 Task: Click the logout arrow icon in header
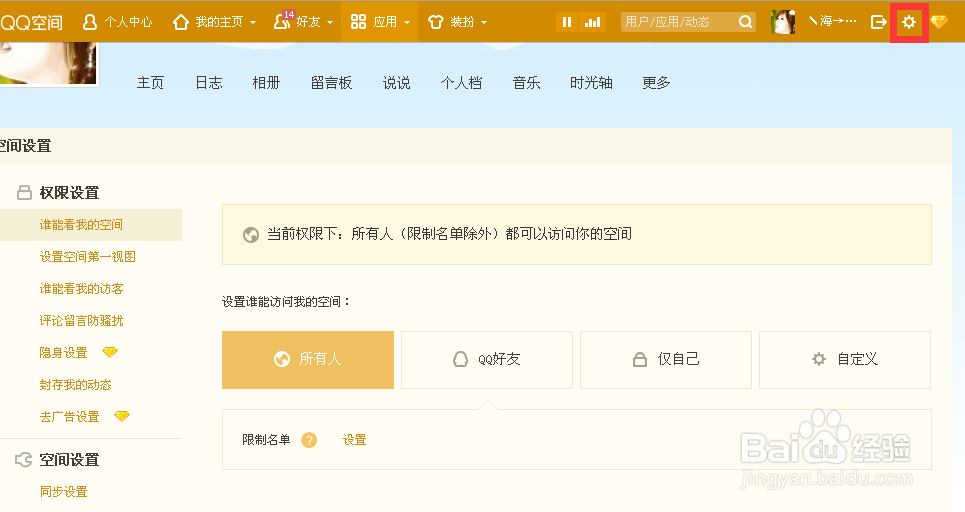(x=879, y=22)
